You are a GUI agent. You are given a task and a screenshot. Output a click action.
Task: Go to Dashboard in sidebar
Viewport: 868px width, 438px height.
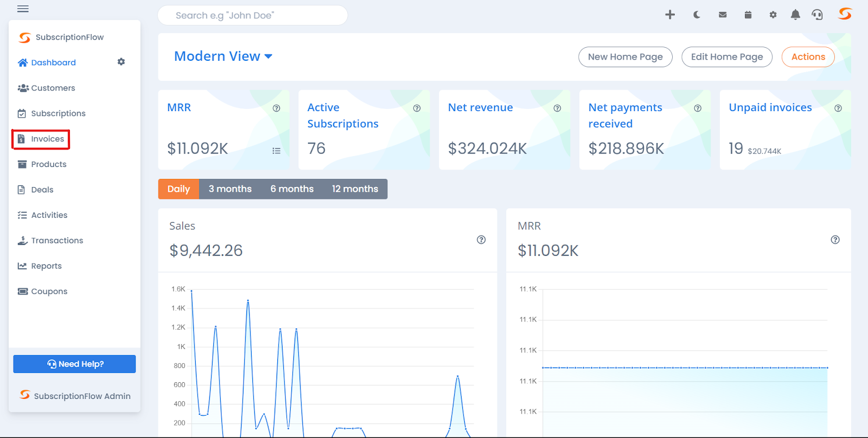[47, 62]
